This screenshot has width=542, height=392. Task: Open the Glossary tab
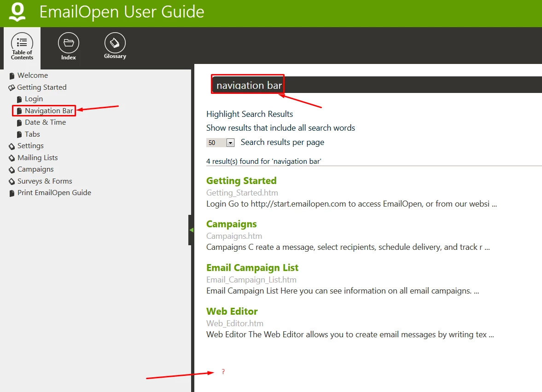tap(115, 46)
